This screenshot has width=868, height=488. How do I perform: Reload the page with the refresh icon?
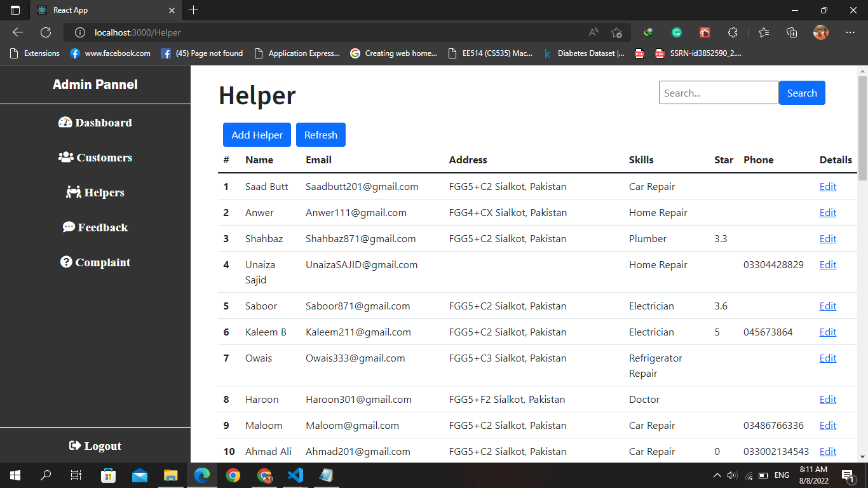(46, 32)
